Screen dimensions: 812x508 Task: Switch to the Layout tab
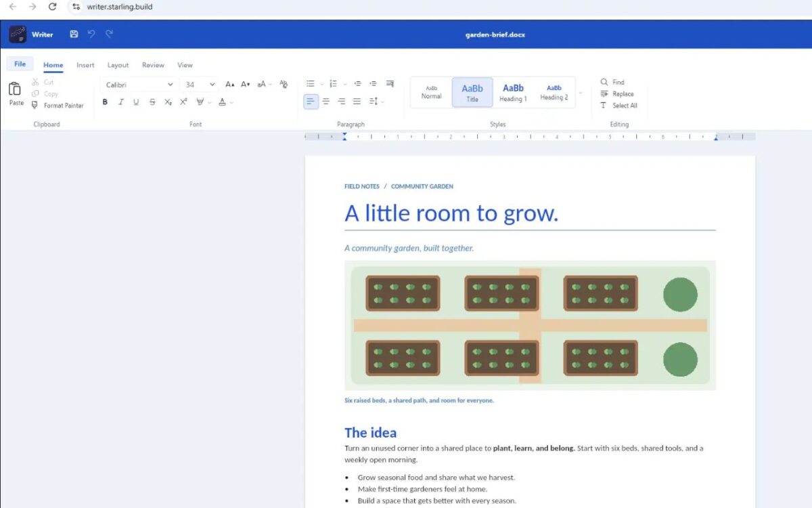(x=118, y=65)
